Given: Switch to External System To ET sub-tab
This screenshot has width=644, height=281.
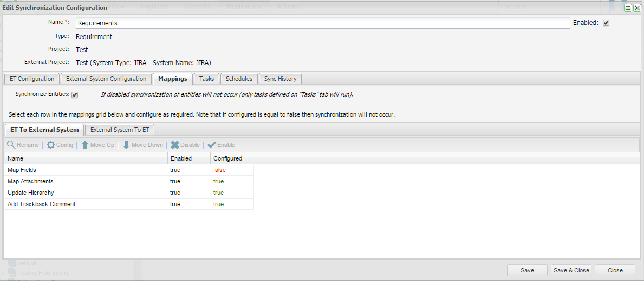Looking at the screenshot, I should [120, 130].
